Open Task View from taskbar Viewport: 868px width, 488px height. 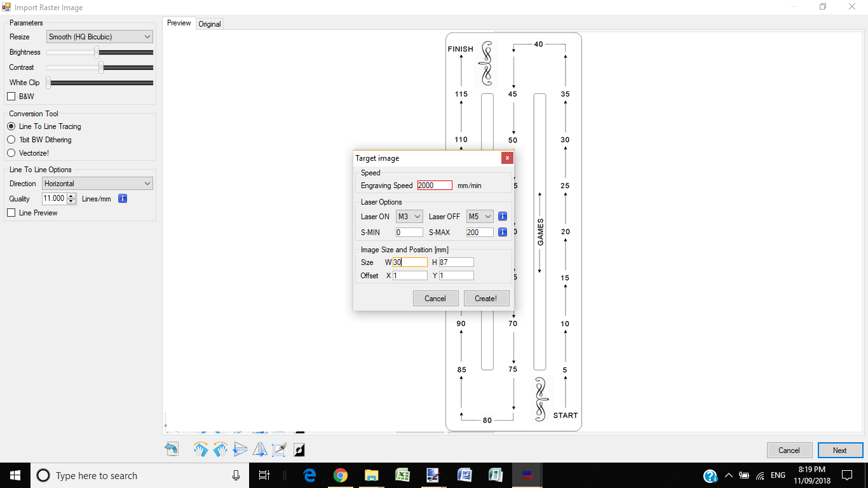click(264, 475)
